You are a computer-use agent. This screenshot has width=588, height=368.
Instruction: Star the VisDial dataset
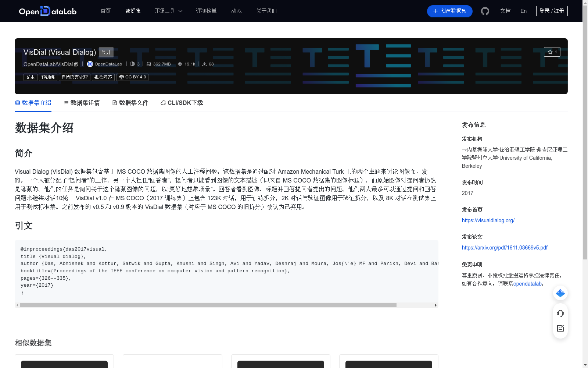tap(552, 52)
